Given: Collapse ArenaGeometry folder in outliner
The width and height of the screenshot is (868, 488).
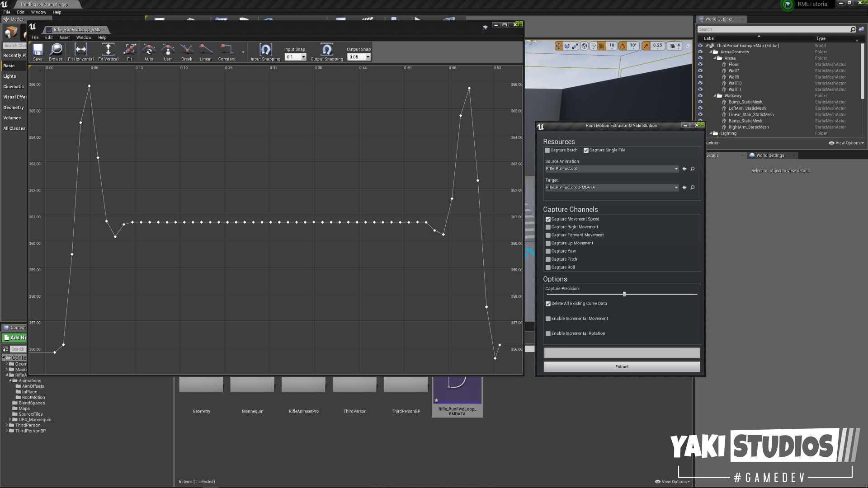Looking at the screenshot, I should (x=711, y=52).
